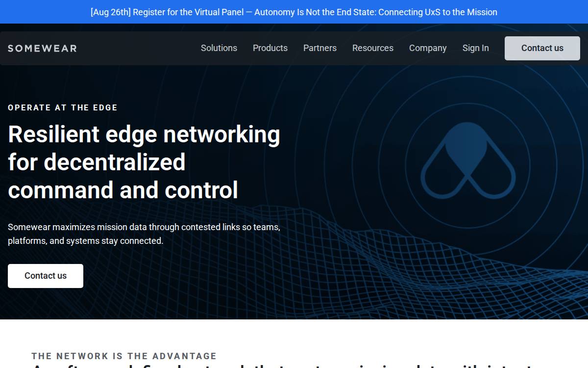Click the Somewear maximizes mission data paragraph

click(144, 234)
